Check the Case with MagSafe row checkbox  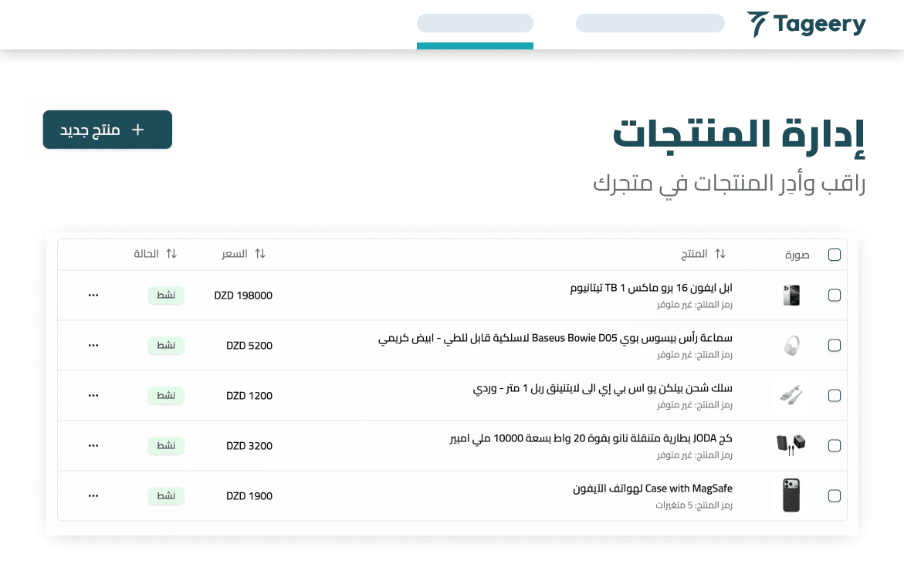coord(835,495)
